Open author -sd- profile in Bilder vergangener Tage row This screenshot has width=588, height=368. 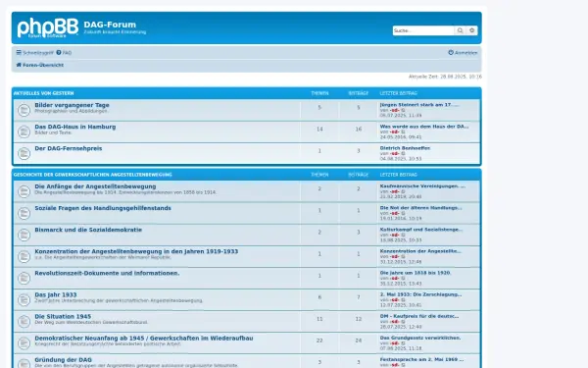395,110
